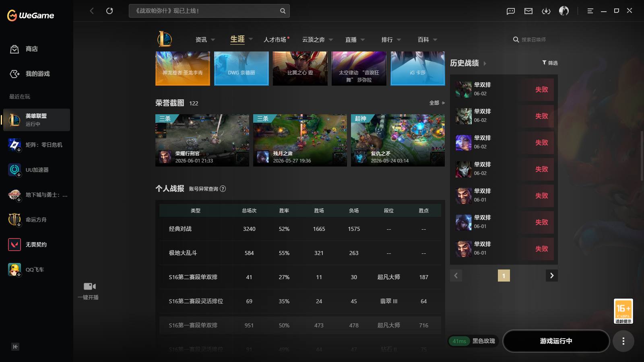Select 地下城与勇士 in sidebar
The width and height of the screenshot is (644, 362).
37,195
